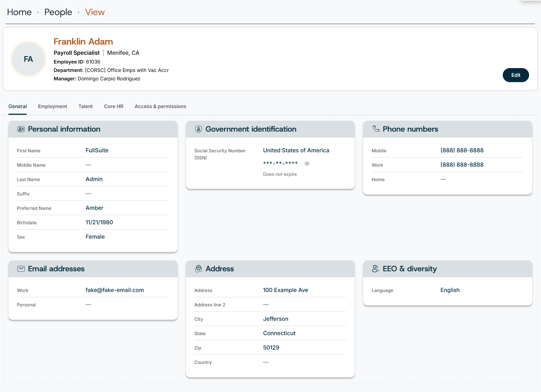This screenshot has width=541, height=392.
Task: Switch to the Talent tab
Action: 86,106
